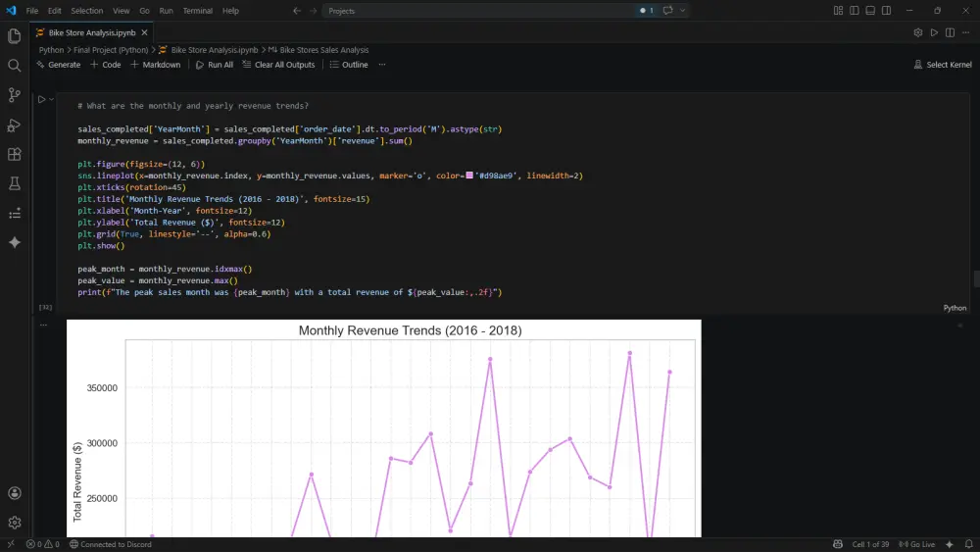Close the Bike Store Analysis.ipynb tab

[x=144, y=32]
